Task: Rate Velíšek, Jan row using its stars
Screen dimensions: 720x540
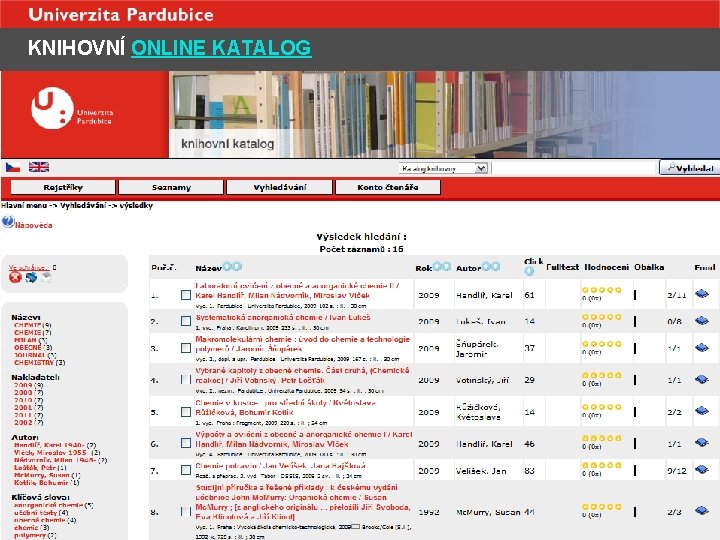Action: tap(602, 465)
